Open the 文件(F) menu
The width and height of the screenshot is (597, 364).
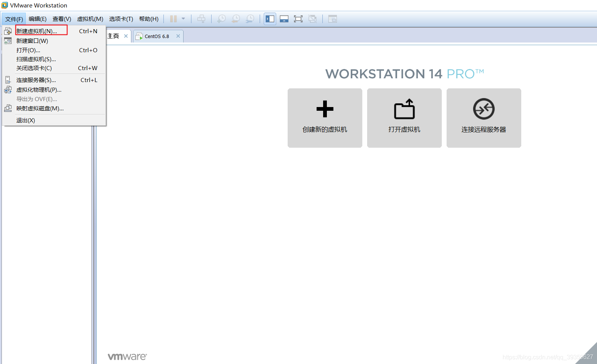coord(14,19)
